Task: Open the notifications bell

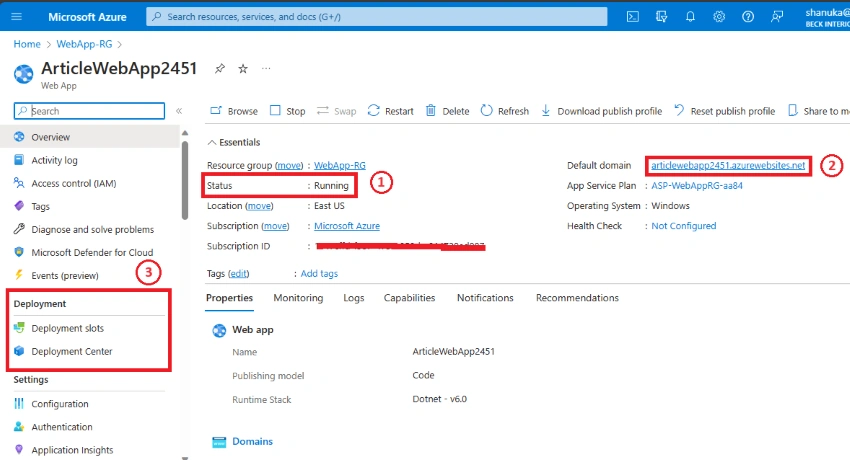Action: click(x=690, y=17)
